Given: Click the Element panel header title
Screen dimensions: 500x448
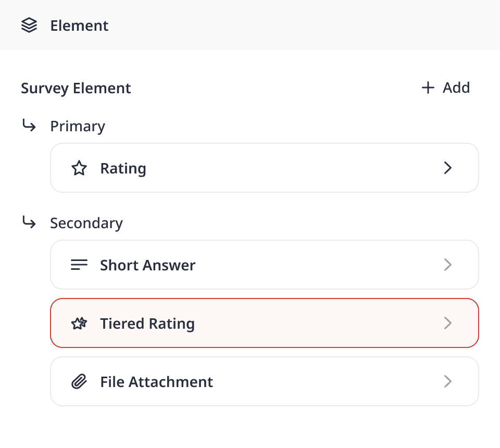Looking at the screenshot, I should click(79, 26).
